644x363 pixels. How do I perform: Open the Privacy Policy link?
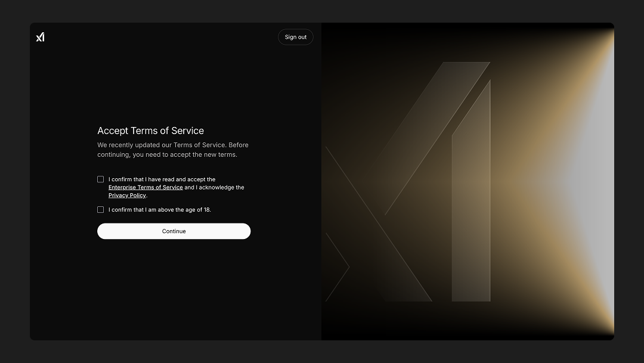(x=128, y=196)
